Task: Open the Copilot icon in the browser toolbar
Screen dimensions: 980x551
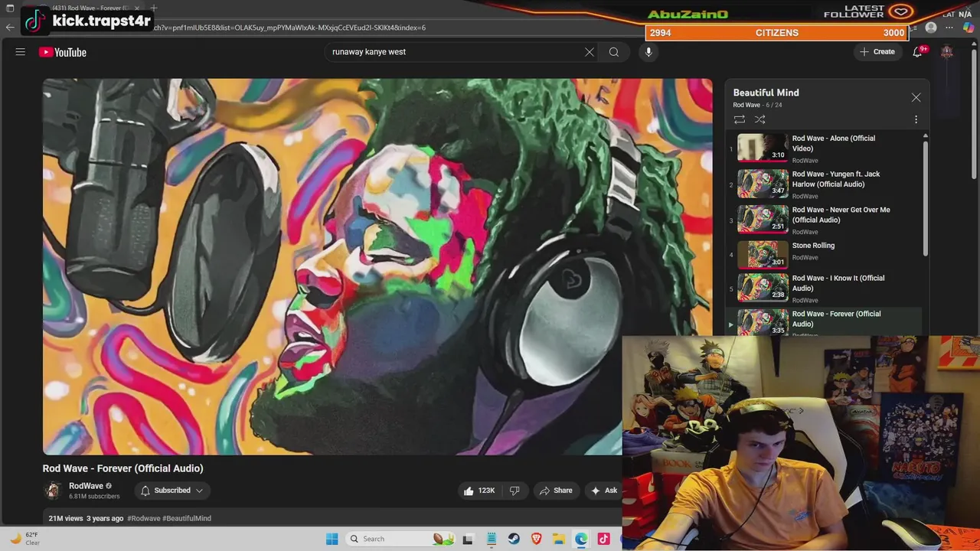Action: [969, 28]
